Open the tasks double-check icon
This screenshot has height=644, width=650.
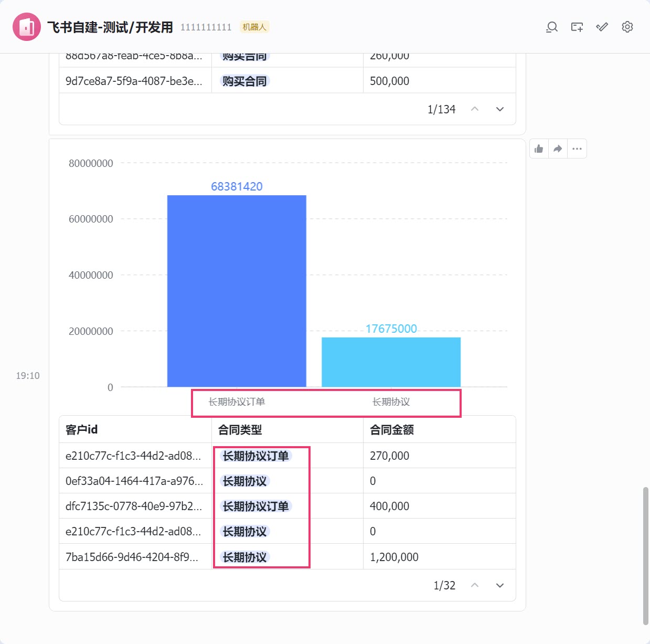click(602, 27)
